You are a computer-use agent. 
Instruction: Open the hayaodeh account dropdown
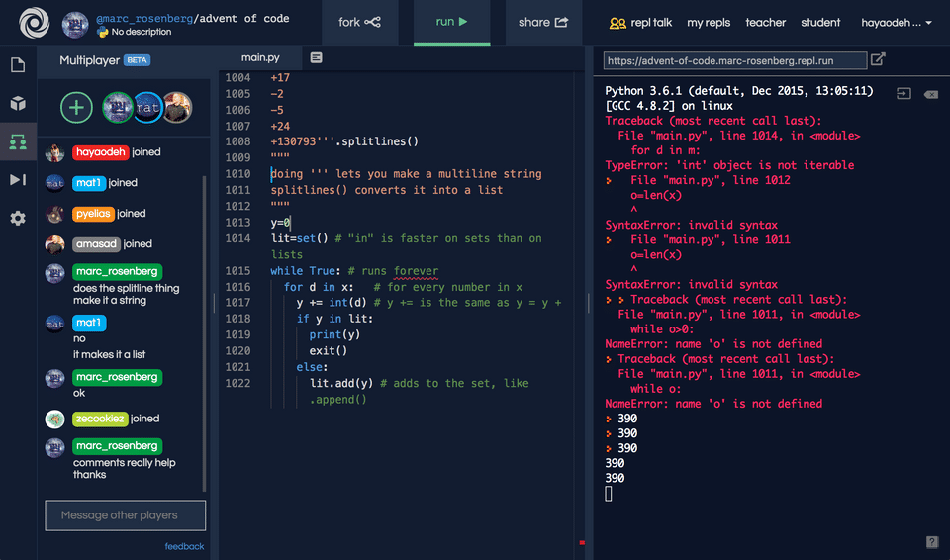[x=897, y=23]
